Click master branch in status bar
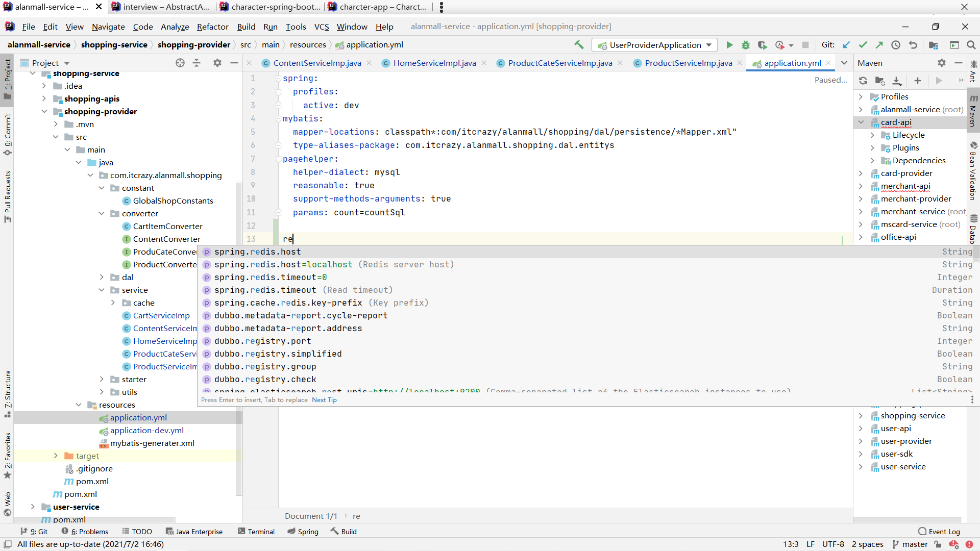Viewport: 980px width, 551px height. 910,544
